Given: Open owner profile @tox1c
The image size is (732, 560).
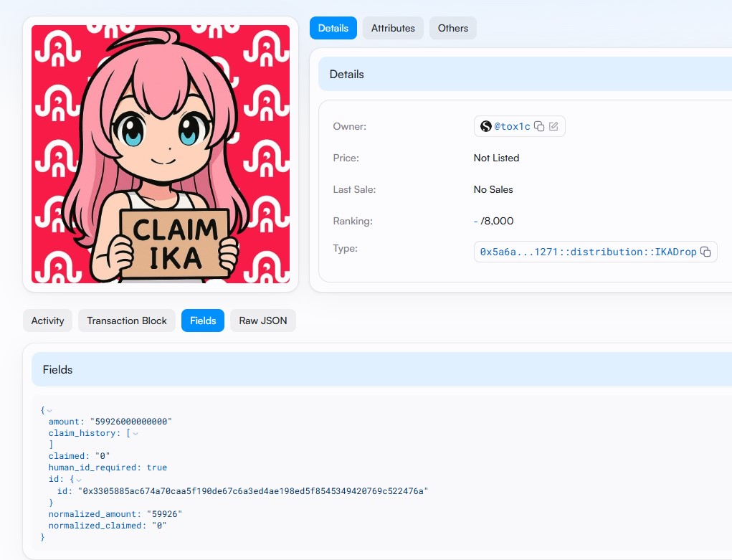Looking at the screenshot, I should (x=512, y=127).
